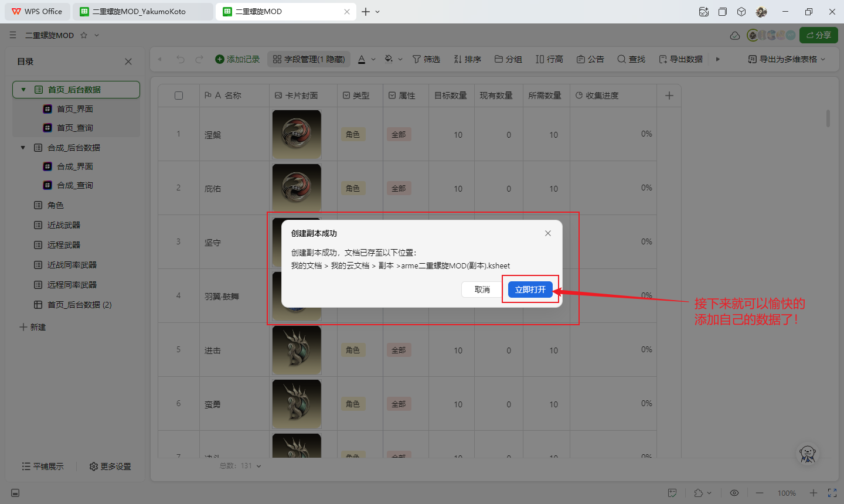
Task: Open the 导出为多维表格 dropdown
Action: (787, 59)
